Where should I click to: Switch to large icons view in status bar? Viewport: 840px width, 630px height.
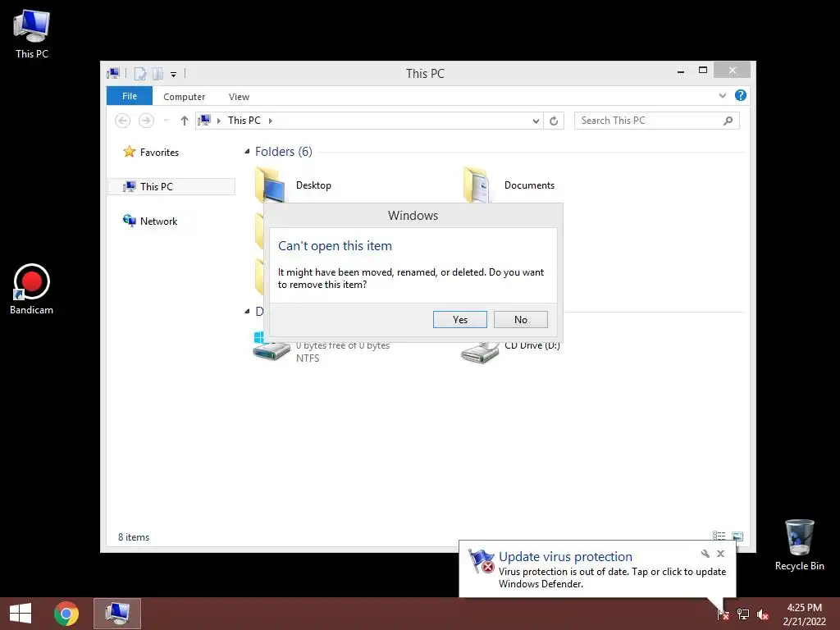[x=737, y=536]
